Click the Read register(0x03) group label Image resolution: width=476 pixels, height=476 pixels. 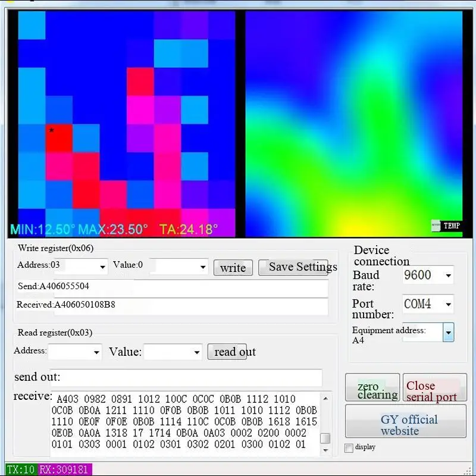pos(55,333)
